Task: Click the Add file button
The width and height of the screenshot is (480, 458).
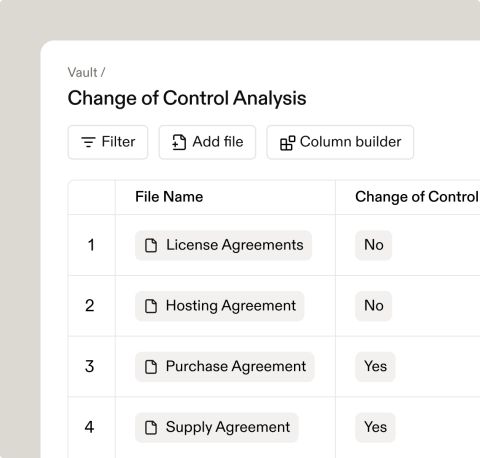Action: (207, 142)
